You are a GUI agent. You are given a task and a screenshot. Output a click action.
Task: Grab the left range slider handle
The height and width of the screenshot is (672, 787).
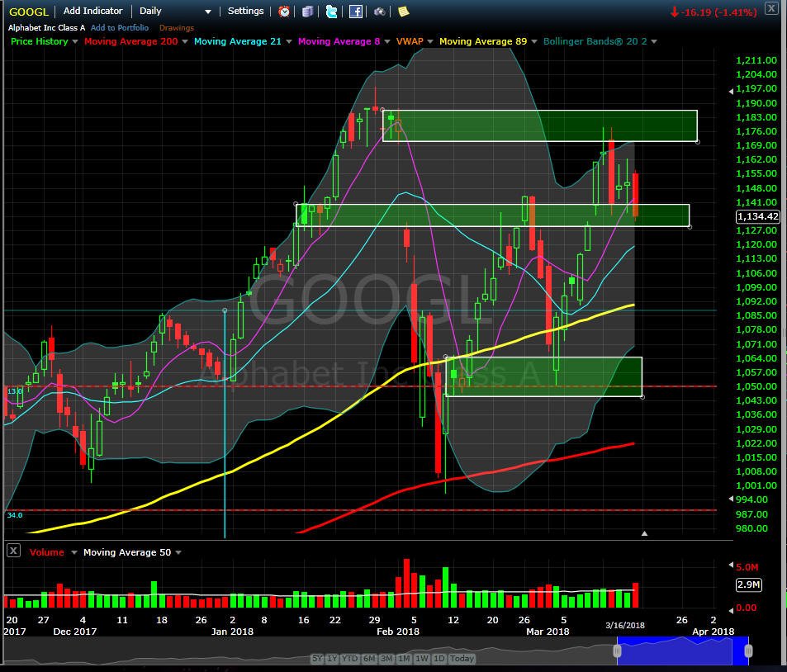click(618, 651)
